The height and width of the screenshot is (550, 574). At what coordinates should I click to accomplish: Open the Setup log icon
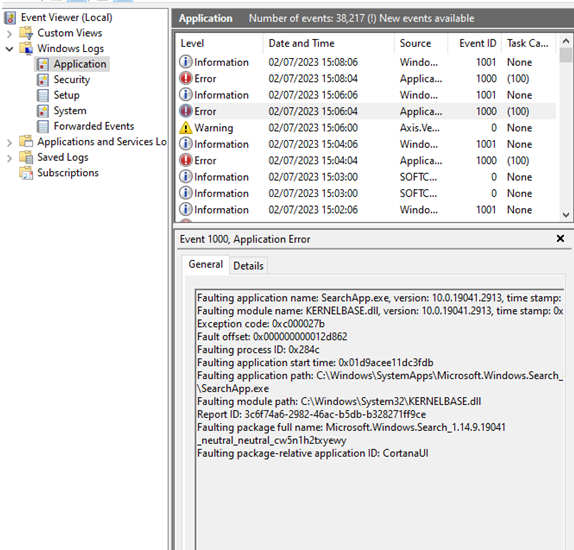tap(43, 95)
